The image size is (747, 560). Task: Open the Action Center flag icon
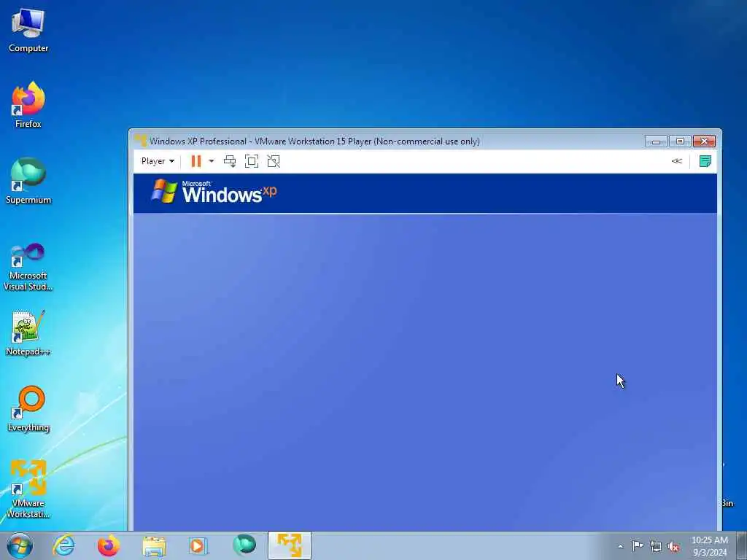click(x=638, y=545)
